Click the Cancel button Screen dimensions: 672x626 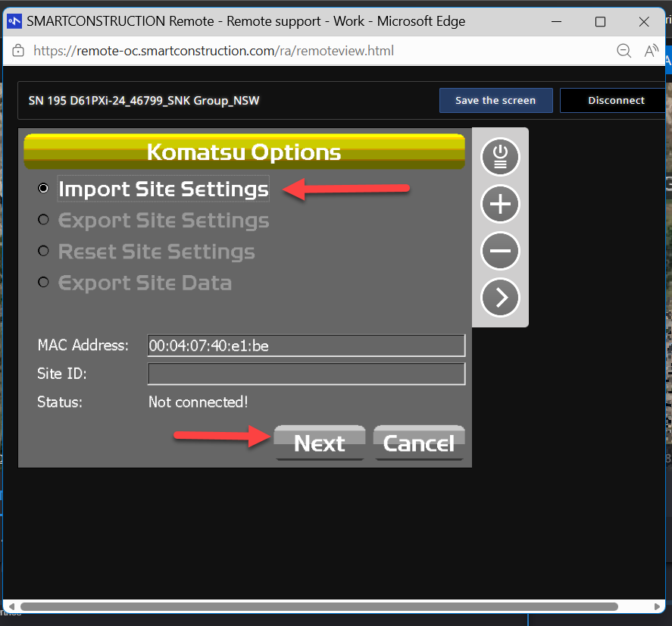pos(419,443)
